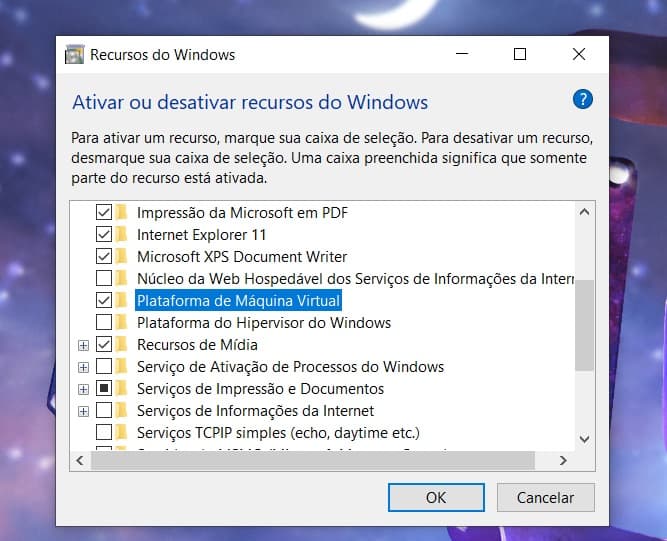The image size is (667, 541).
Task: Click the vertical scrollbar down arrow
Action: pyautogui.click(x=584, y=438)
